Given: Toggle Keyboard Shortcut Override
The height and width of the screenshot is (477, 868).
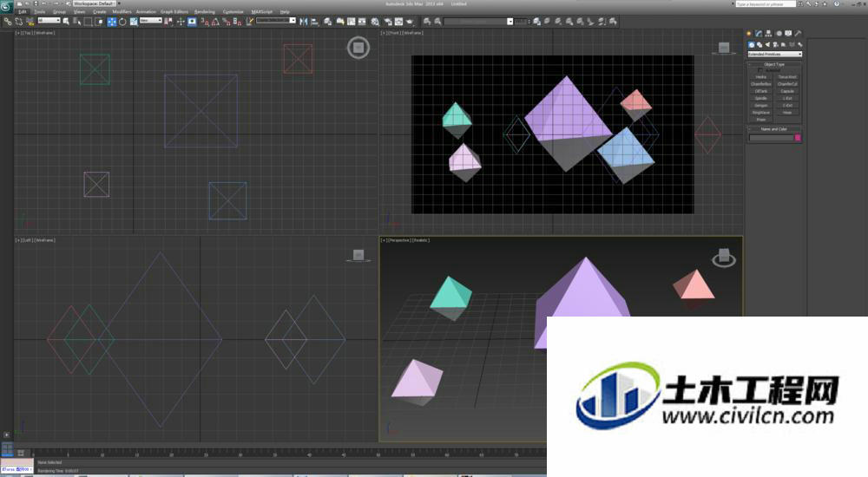Looking at the screenshot, I should (192, 22).
